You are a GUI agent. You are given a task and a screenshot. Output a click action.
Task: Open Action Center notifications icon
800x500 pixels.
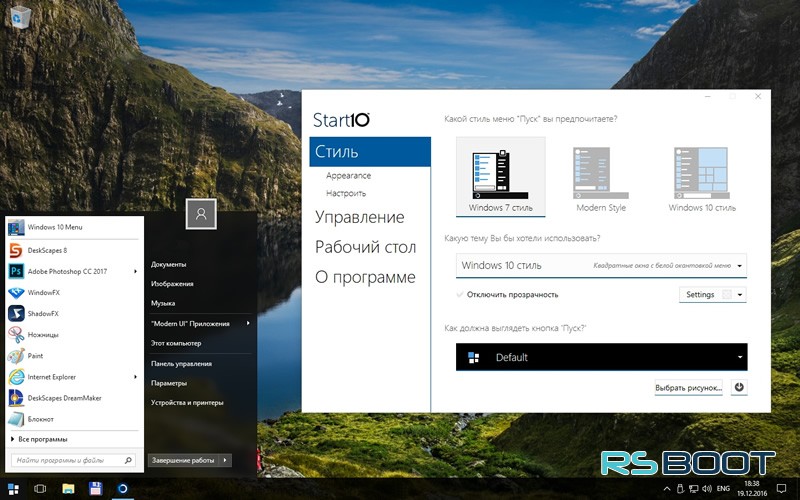[781, 489]
